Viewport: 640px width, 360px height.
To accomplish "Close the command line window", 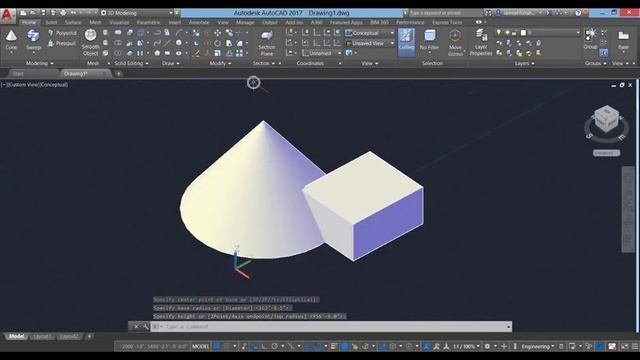I will coord(136,327).
